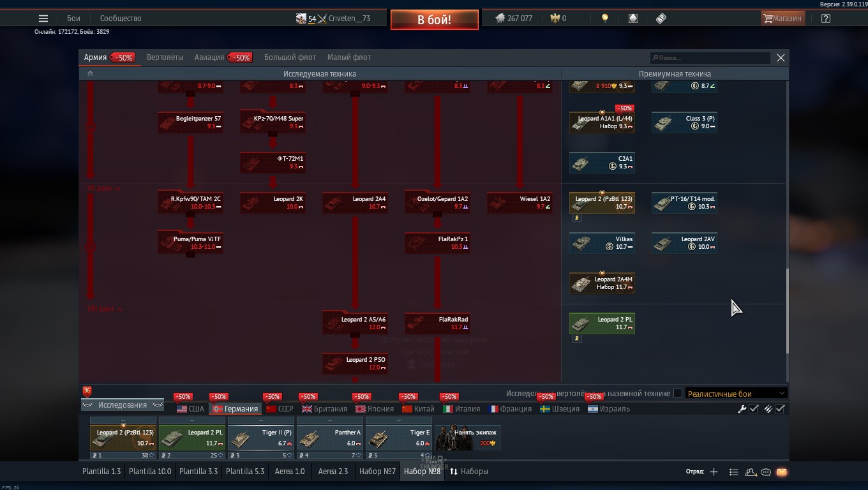Open the Магазин store button
This screenshot has height=490, width=868.
pyautogui.click(x=782, y=19)
